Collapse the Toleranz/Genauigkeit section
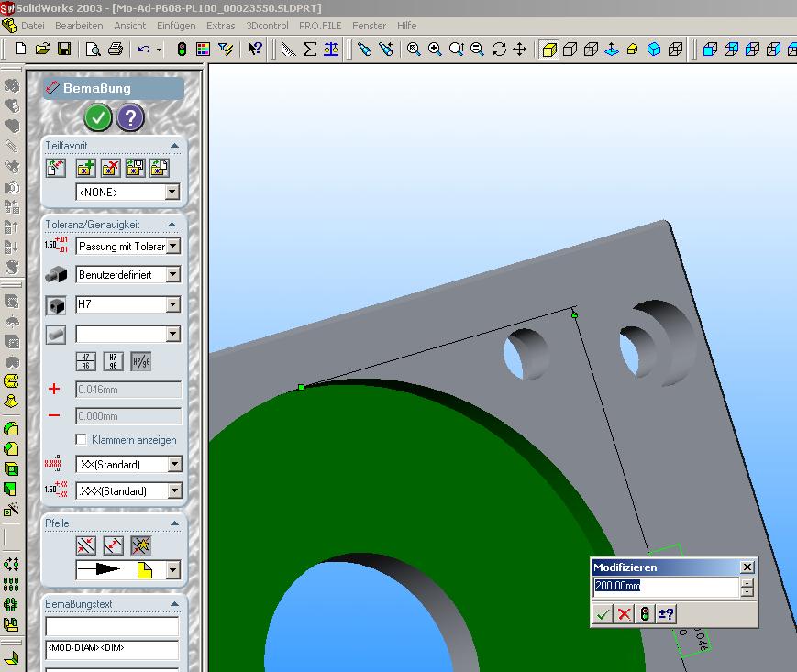 click(172, 224)
